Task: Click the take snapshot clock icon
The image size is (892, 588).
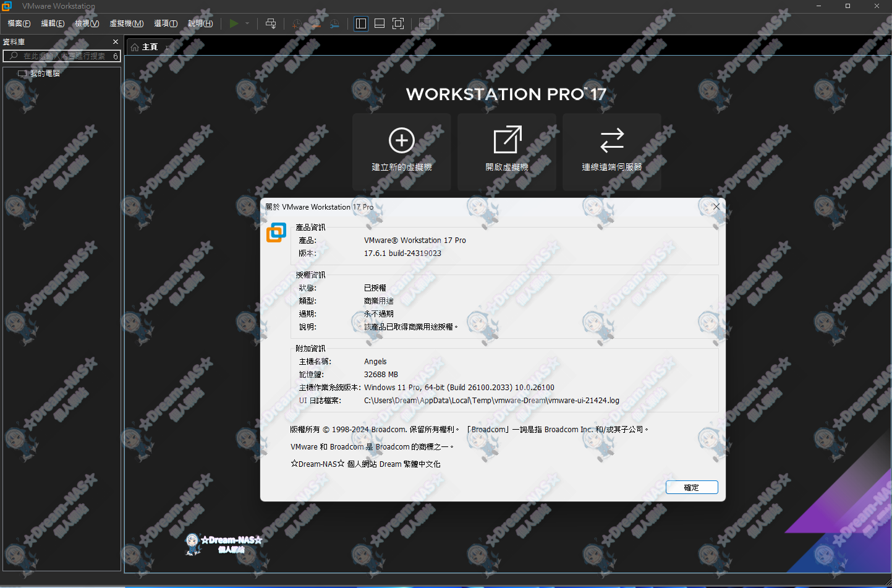Action: pyautogui.click(x=297, y=23)
